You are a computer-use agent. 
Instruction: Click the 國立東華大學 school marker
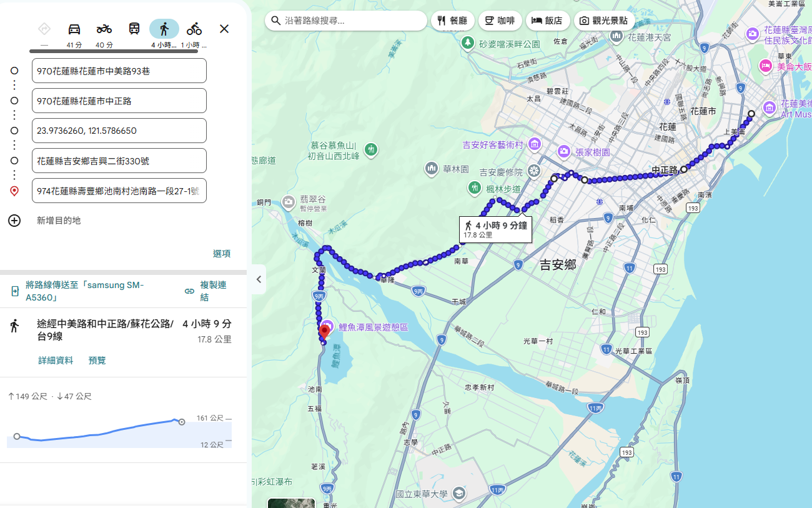click(460, 493)
